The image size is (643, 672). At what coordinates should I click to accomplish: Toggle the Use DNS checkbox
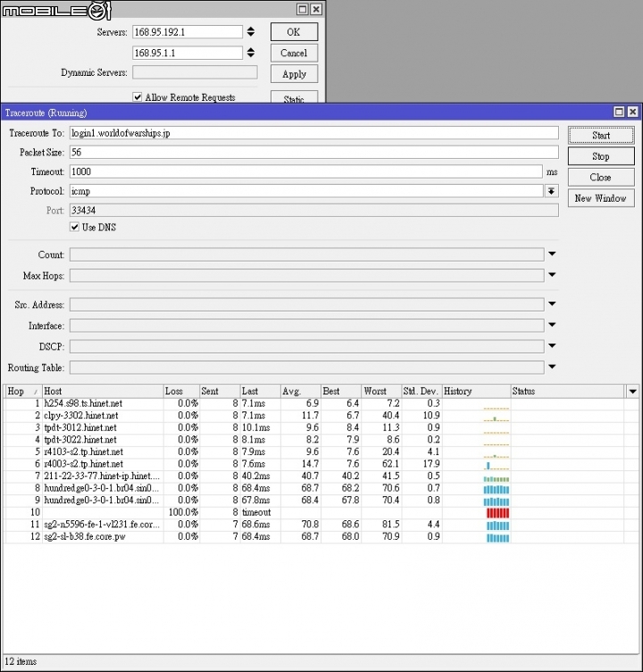pos(75,228)
